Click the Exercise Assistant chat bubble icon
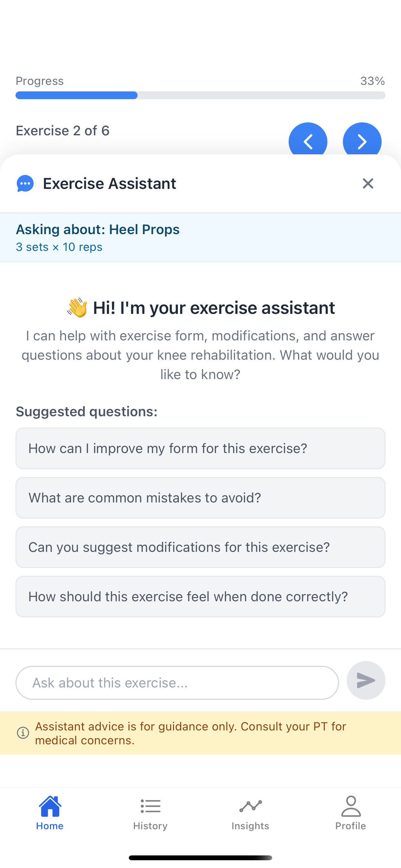Viewport: 401px width, 868px height. (x=25, y=183)
